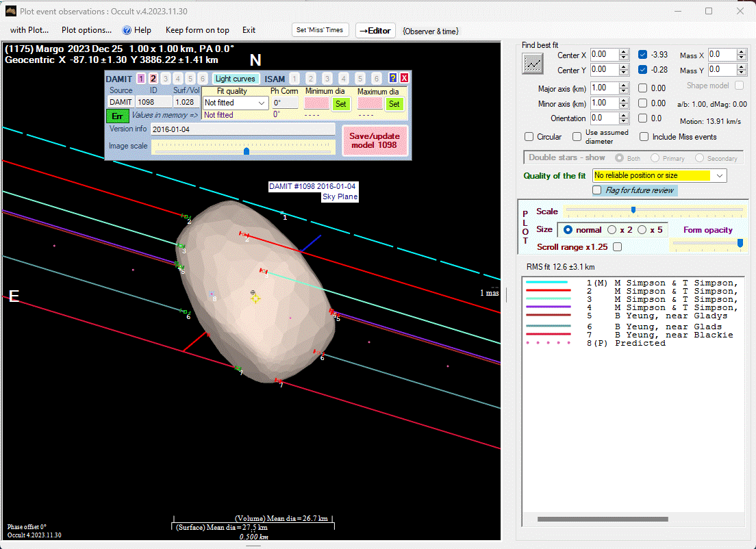Check Flag for future review
The height and width of the screenshot is (549, 756).
(x=597, y=190)
